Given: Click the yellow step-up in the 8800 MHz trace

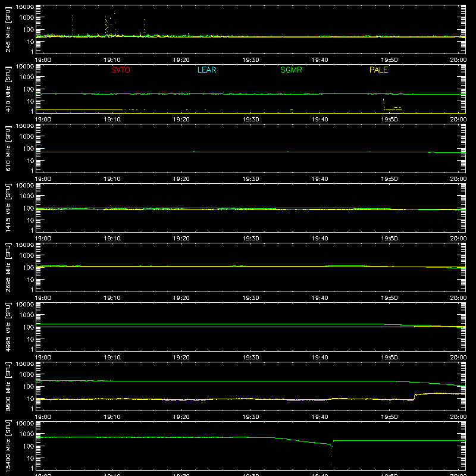Looking at the screenshot, I should coord(415,397).
